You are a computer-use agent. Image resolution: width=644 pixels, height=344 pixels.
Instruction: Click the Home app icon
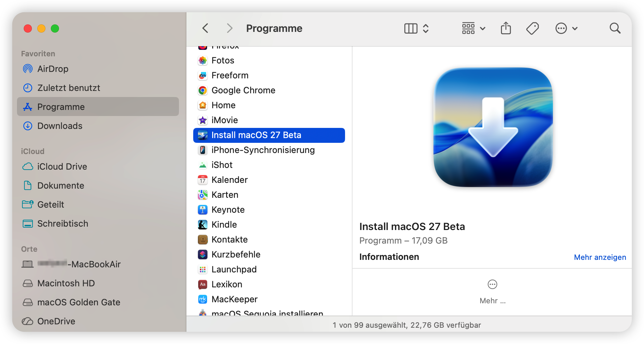[203, 105]
